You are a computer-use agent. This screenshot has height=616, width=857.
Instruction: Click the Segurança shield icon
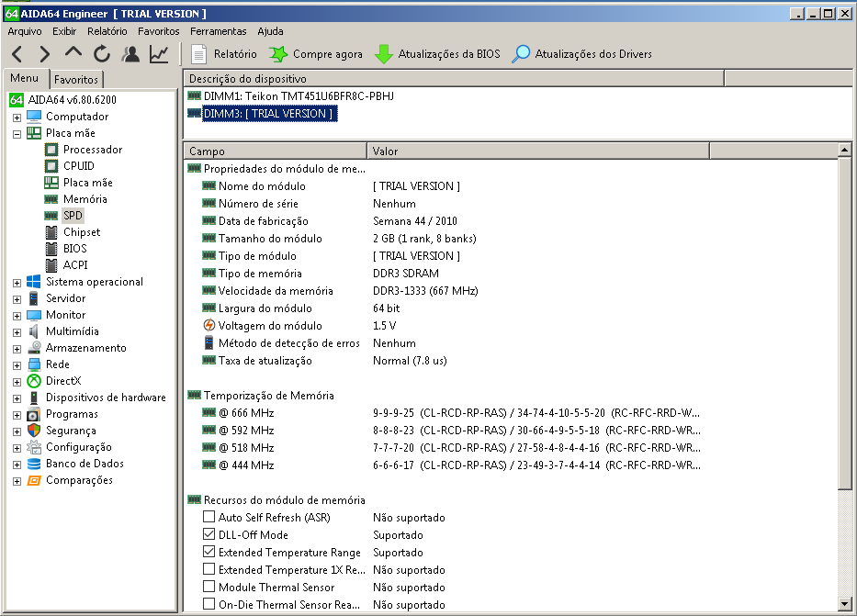tap(34, 431)
